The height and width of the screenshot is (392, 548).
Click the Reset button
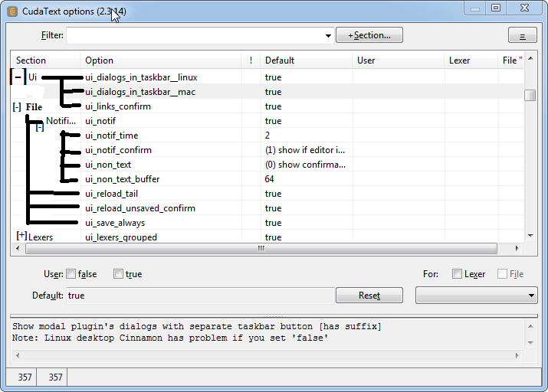[x=369, y=296]
